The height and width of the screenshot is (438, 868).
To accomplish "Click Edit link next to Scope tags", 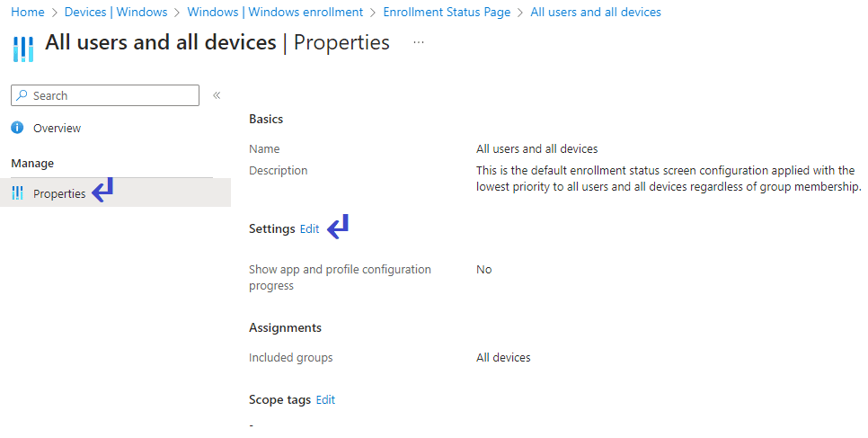I will tap(325, 399).
